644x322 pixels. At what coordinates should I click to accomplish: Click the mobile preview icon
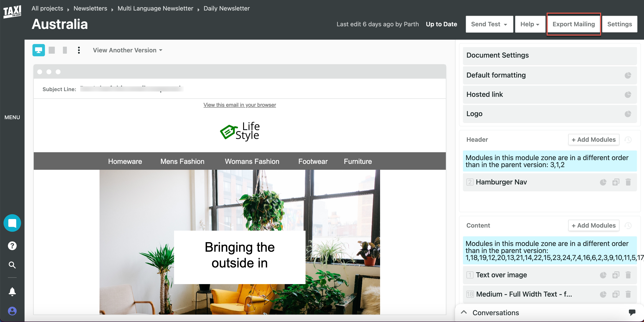click(x=64, y=50)
